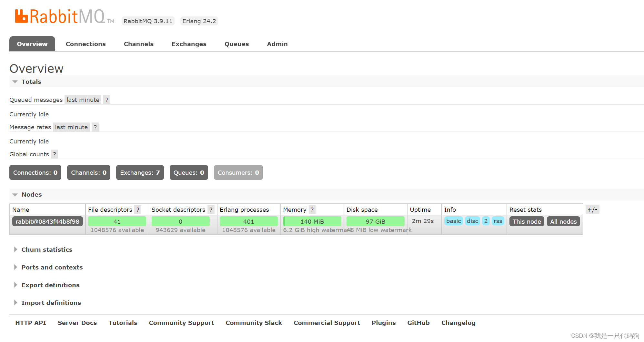This screenshot has height=342, width=644.
Task: Expand the Churn statistics section
Action: click(x=47, y=249)
